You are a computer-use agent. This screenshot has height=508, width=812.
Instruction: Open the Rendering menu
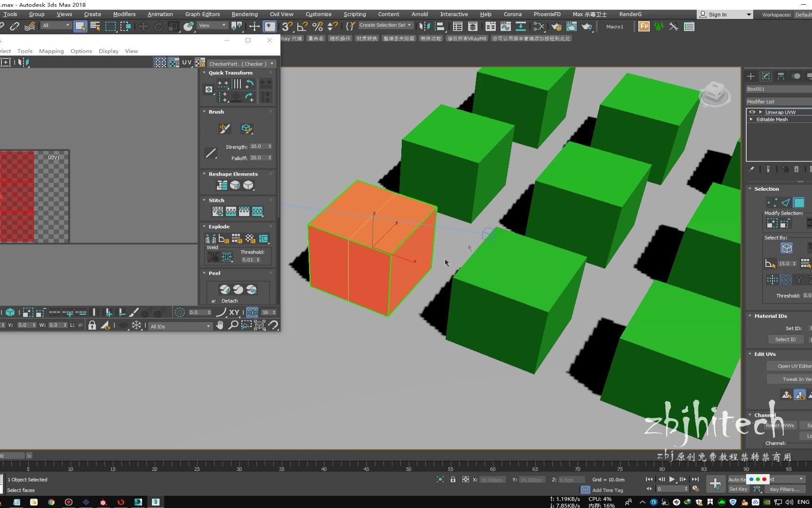click(x=244, y=14)
